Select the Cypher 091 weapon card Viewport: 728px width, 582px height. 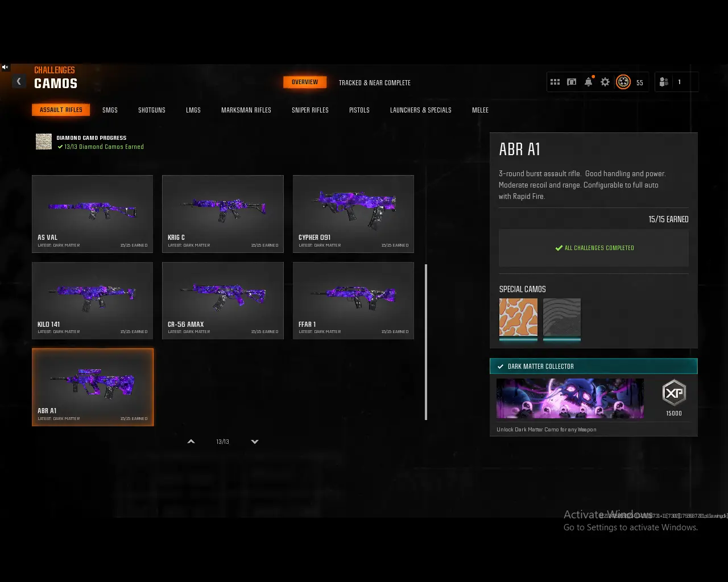click(353, 214)
